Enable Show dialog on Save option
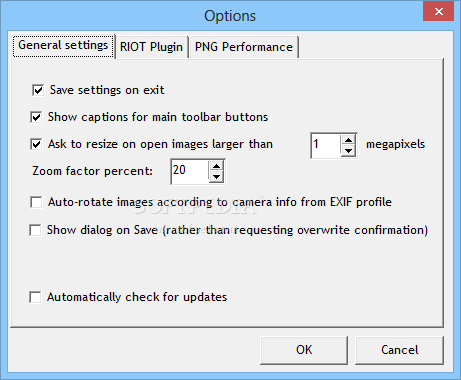 [35, 230]
